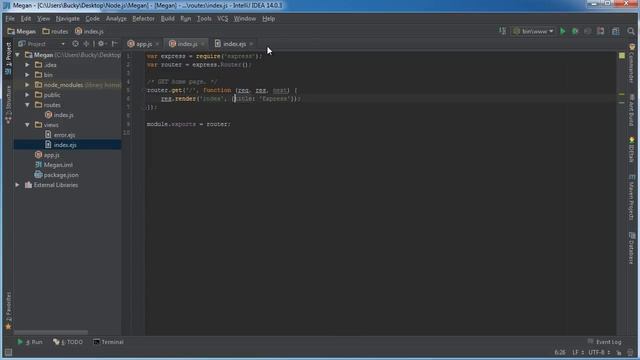Open the Run tool window at bottom

point(30,342)
